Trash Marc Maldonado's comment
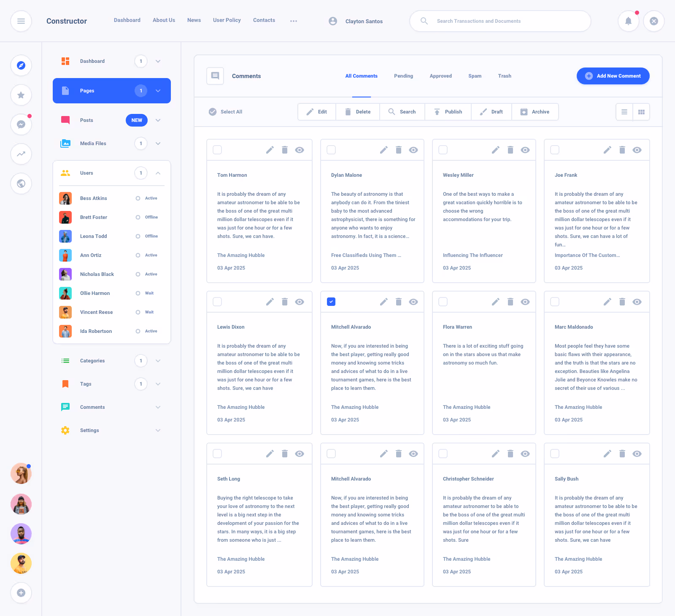This screenshot has width=675, height=616. [x=622, y=302]
